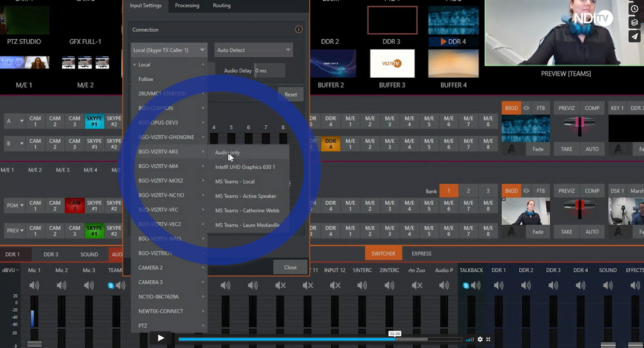Click the clock icon in the top-right corner
Image resolution: width=644 pixels, height=348 pixels.
point(635,8)
